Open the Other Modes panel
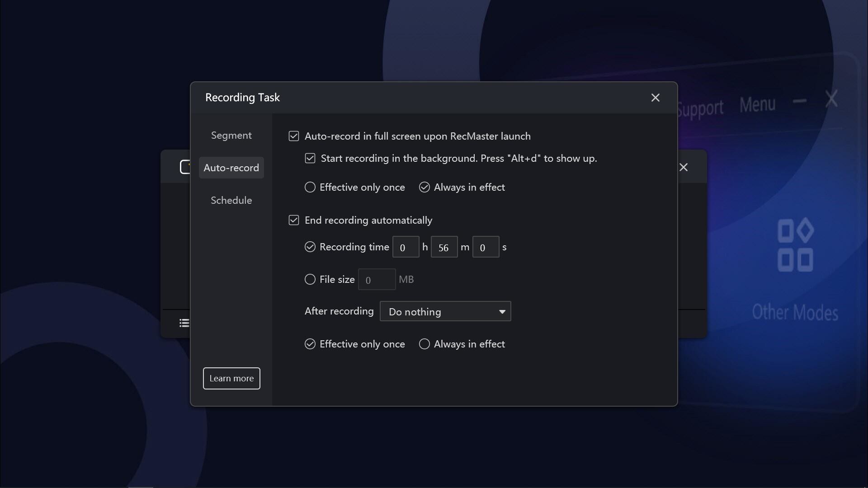Image resolution: width=868 pixels, height=488 pixels. click(796, 271)
